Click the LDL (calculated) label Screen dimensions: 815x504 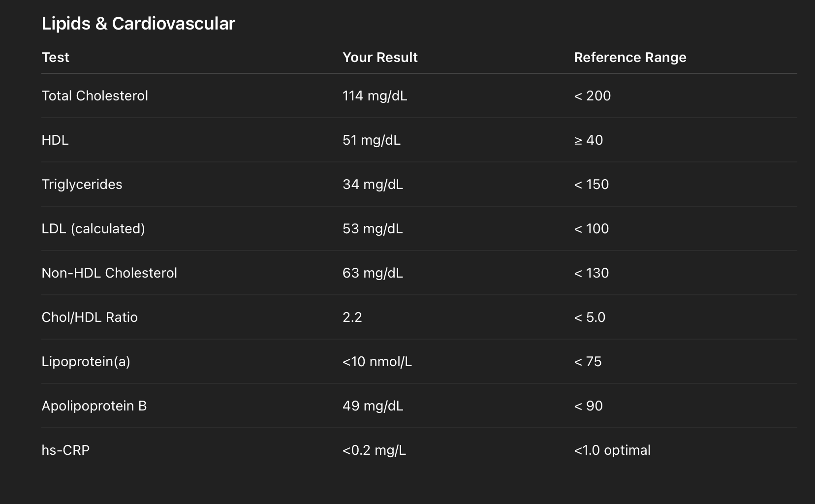93,229
